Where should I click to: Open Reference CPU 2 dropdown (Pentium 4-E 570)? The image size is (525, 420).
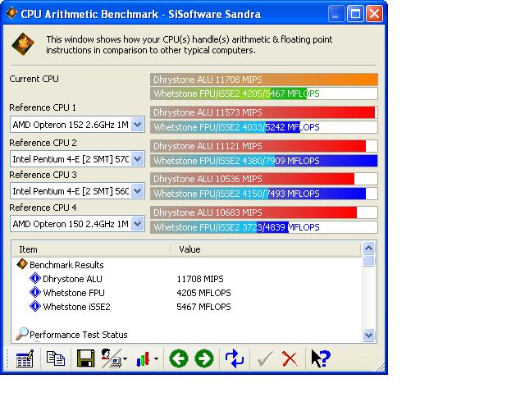click(138, 159)
